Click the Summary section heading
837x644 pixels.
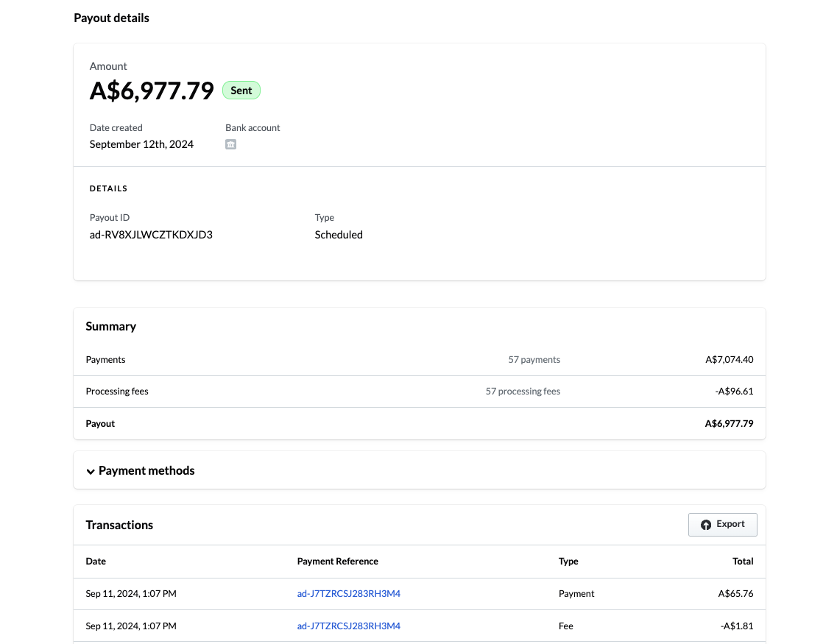[110, 327]
